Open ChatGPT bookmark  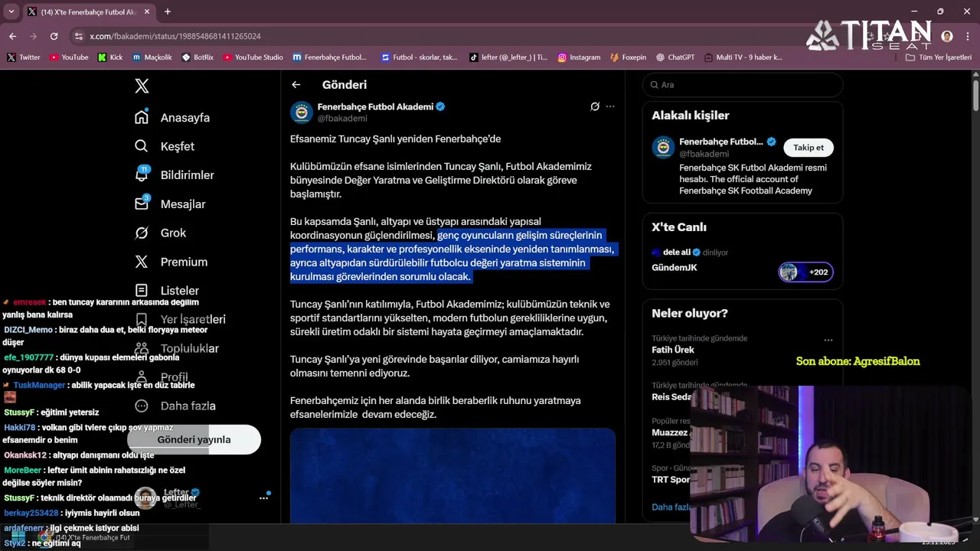click(675, 57)
